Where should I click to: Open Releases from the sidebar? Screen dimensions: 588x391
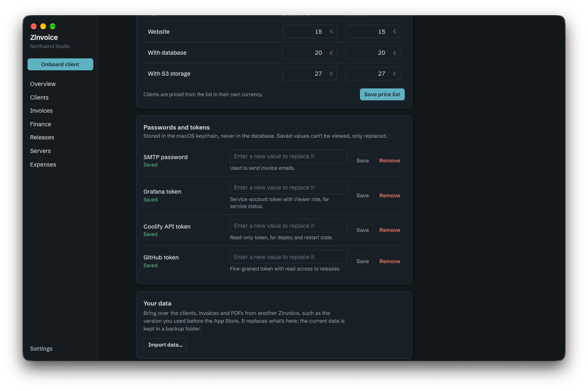coord(42,137)
